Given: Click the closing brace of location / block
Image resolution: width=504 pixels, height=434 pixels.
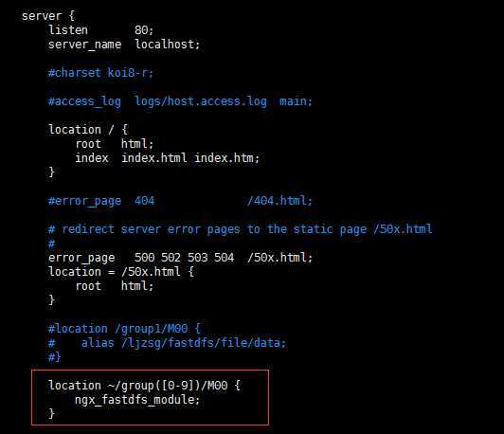Looking at the screenshot, I should pyautogui.click(x=51, y=172).
